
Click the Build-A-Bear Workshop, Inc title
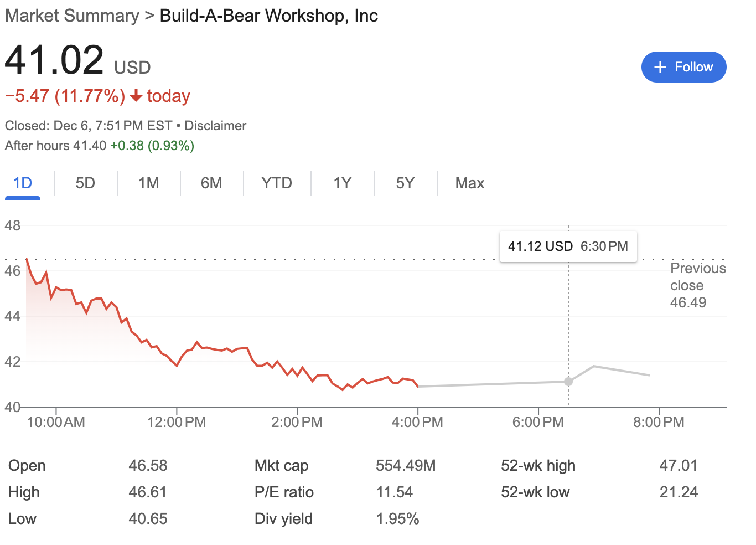(268, 16)
